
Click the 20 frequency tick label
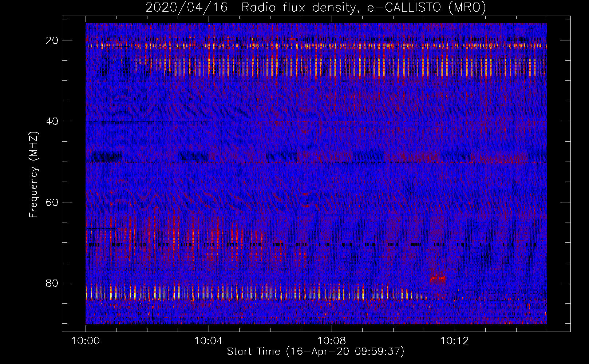pos(52,40)
